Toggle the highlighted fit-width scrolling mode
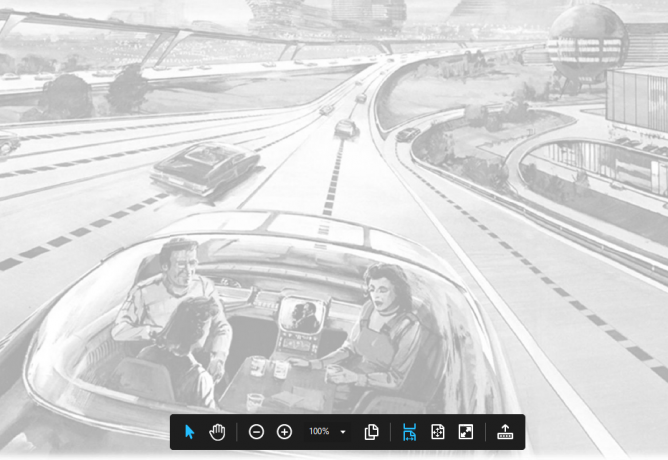Viewport: 668px width, 460px height. click(409, 432)
